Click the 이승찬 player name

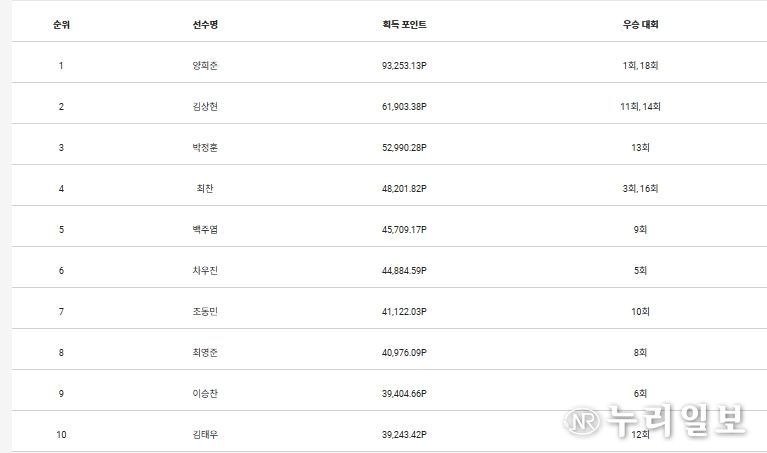pyautogui.click(x=205, y=393)
